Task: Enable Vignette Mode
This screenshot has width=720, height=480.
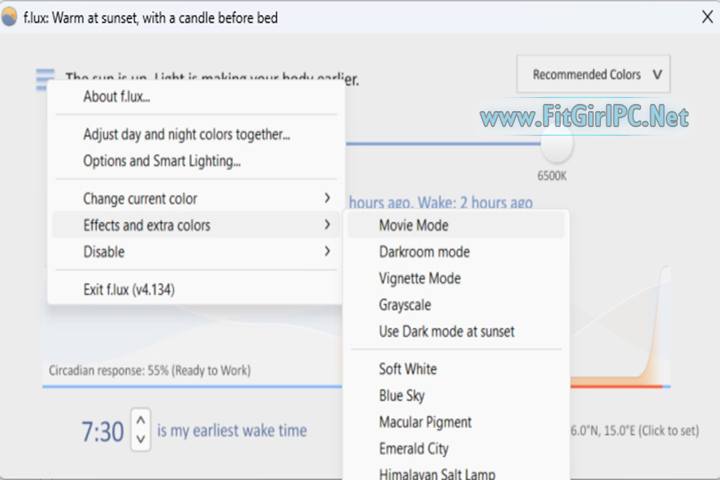Action: 419,278
